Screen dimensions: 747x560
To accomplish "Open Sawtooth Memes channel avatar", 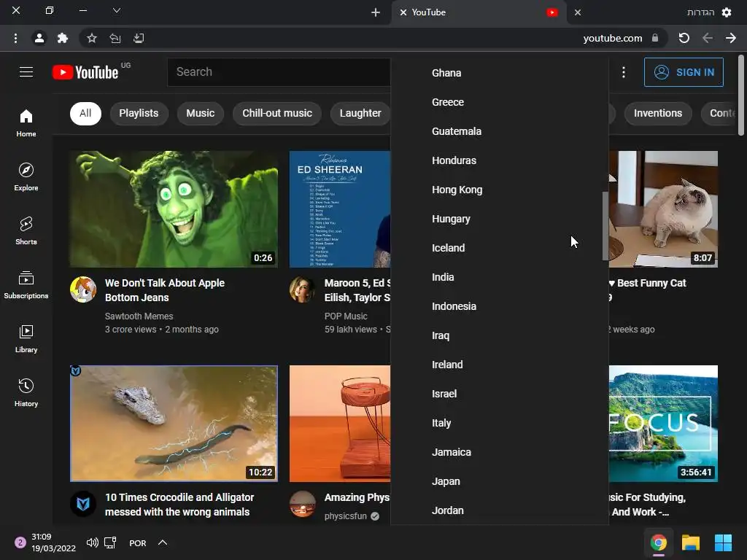I will pos(83,289).
